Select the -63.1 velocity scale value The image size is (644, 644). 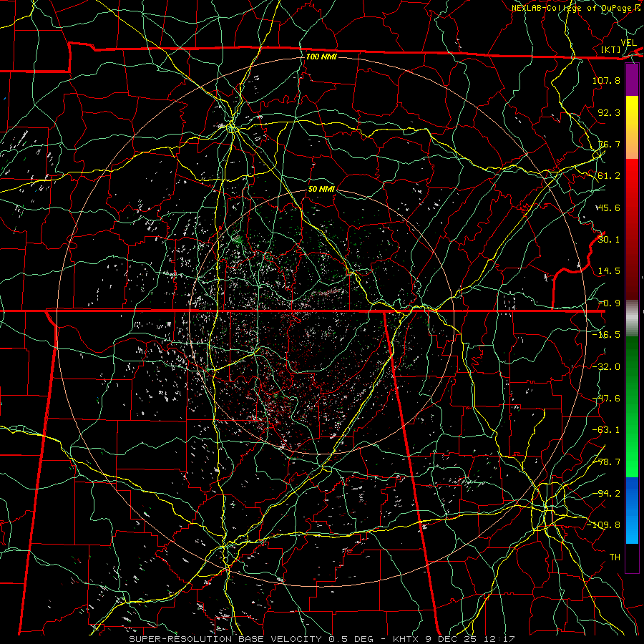pos(606,430)
